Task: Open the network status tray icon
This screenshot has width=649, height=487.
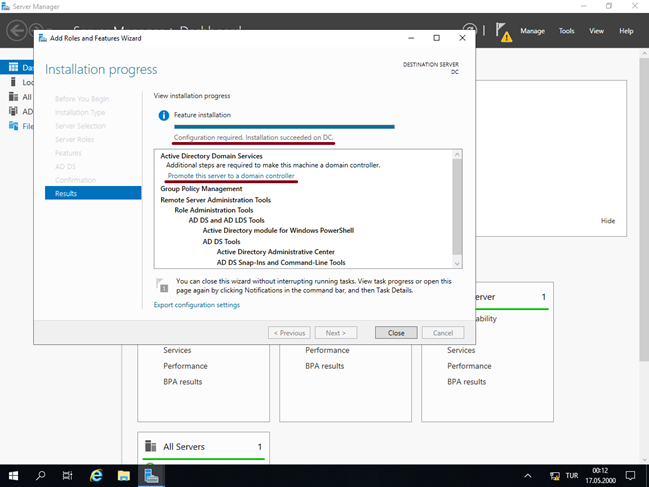Action: [555, 476]
